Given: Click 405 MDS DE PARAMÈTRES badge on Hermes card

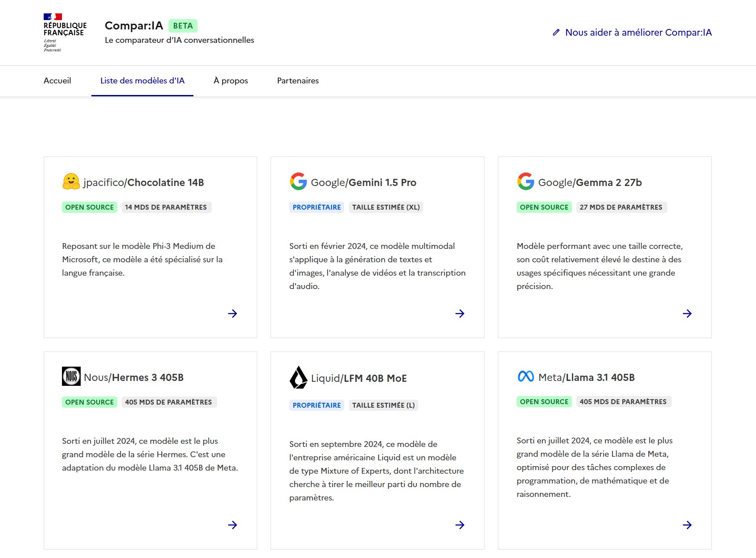Looking at the screenshot, I should point(168,402).
